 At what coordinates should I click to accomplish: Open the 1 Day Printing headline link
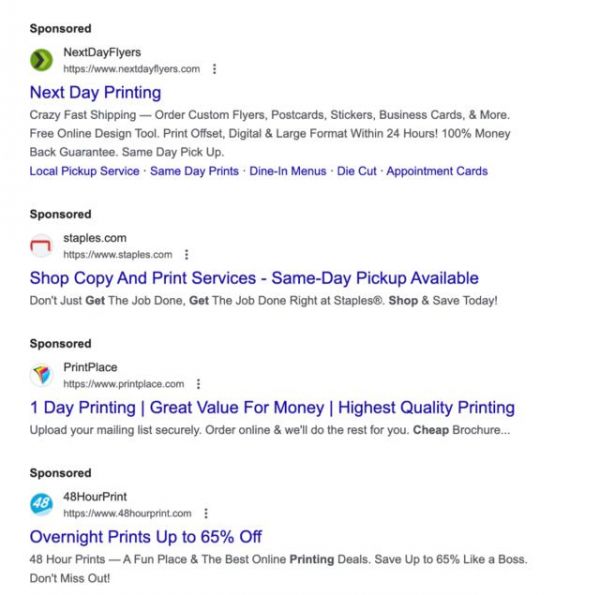(272, 407)
